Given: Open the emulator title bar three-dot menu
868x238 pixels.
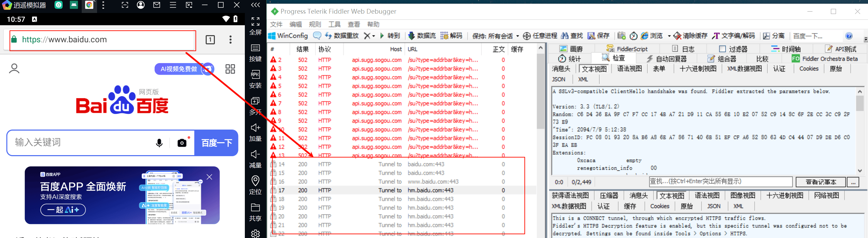Looking at the screenshot, I should [103, 5].
